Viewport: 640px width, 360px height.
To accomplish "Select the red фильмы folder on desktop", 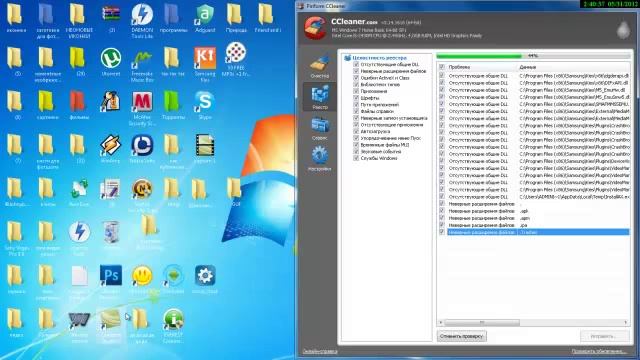I will 79,105.
